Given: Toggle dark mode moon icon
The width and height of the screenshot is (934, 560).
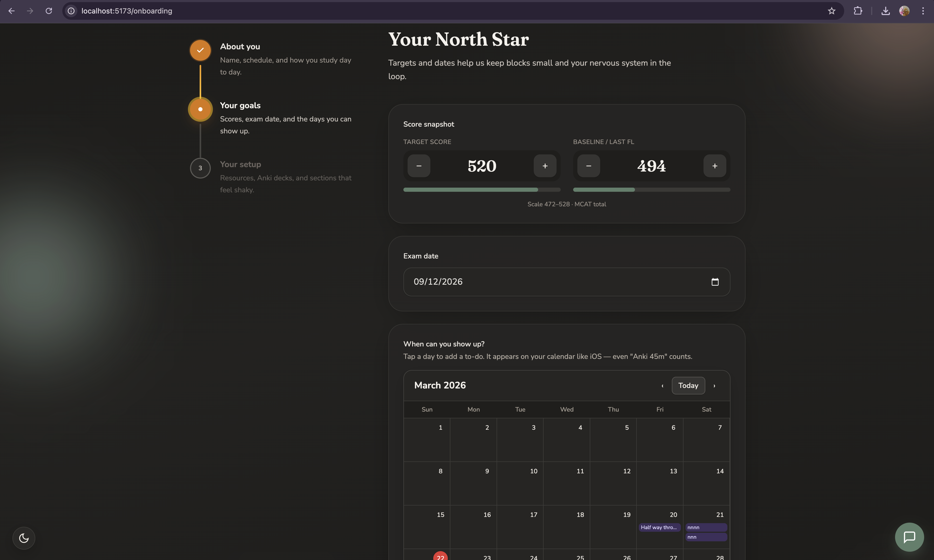Looking at the screenshot, I should click(24, 538).
